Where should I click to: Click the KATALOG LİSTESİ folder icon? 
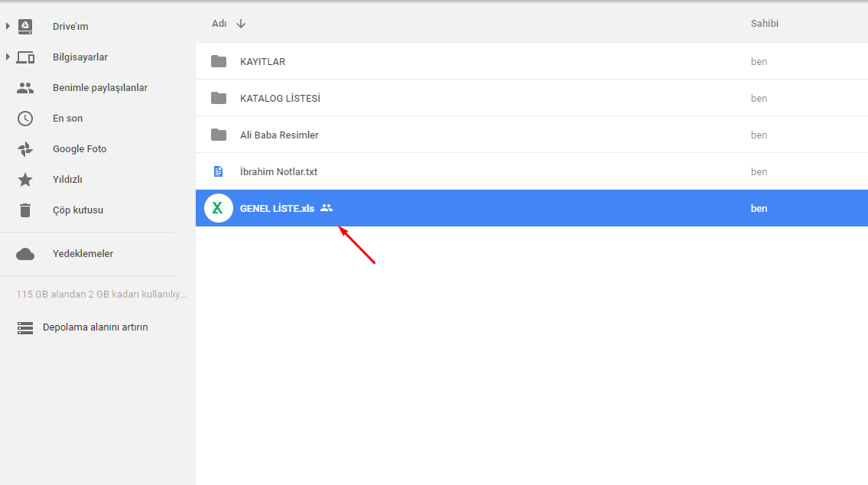[x=219, y=98]
